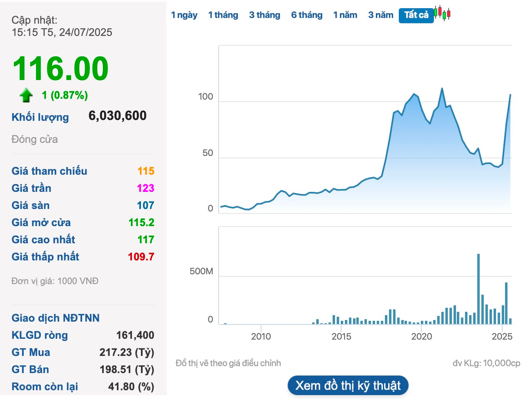The image size is (532, 400).
Task: Click the 'Giao dịch NĐTNN' section heading
Action: pyautogui.click(x=56, y=318)
